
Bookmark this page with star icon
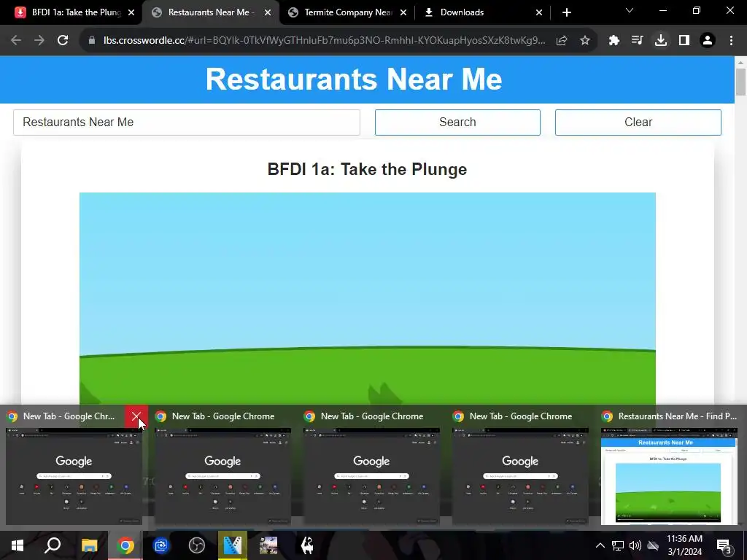pos(585,41)
